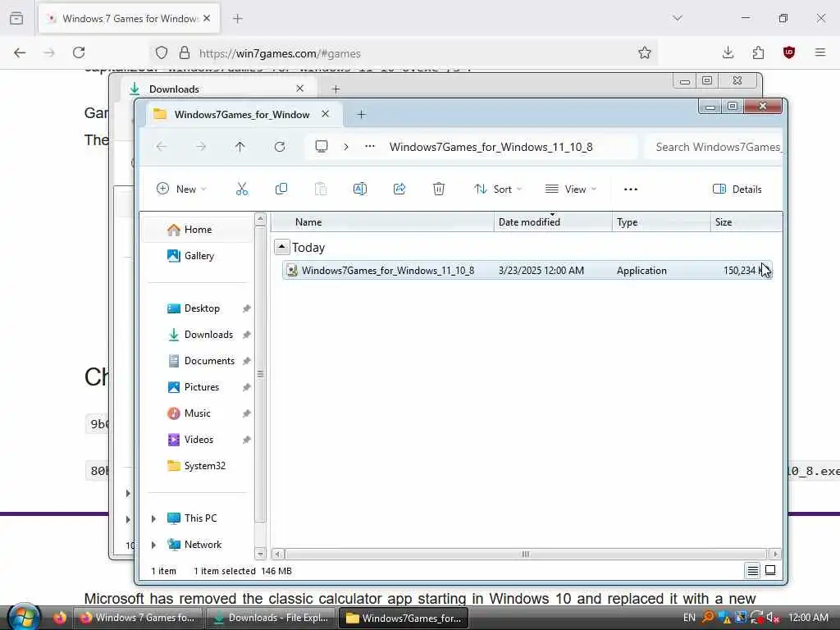Open a new Firefox tab
The image size is (840, 630).
click(238, 19)
